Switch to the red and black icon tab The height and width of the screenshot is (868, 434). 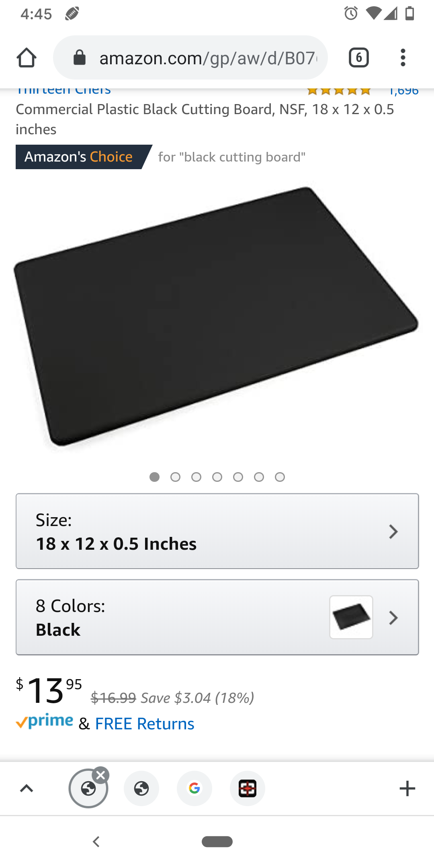click(x=248, y=788)
